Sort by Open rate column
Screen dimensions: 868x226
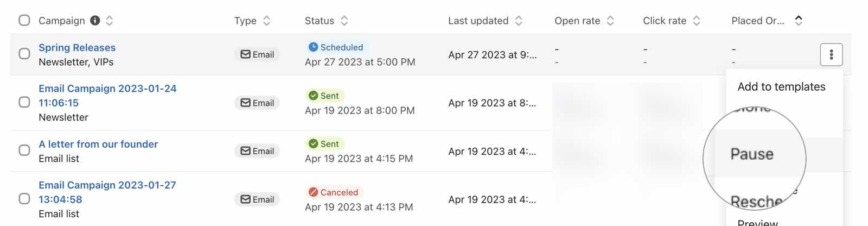tap(610, 21)
